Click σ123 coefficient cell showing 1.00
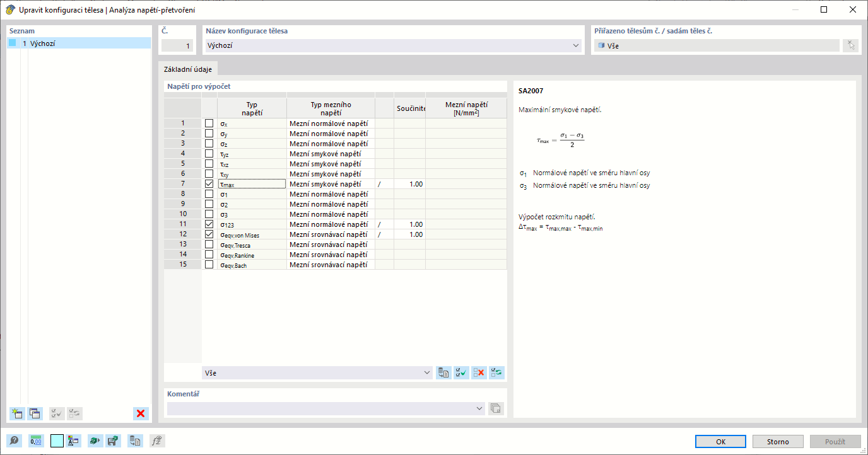868x455 pixels. 409,224
